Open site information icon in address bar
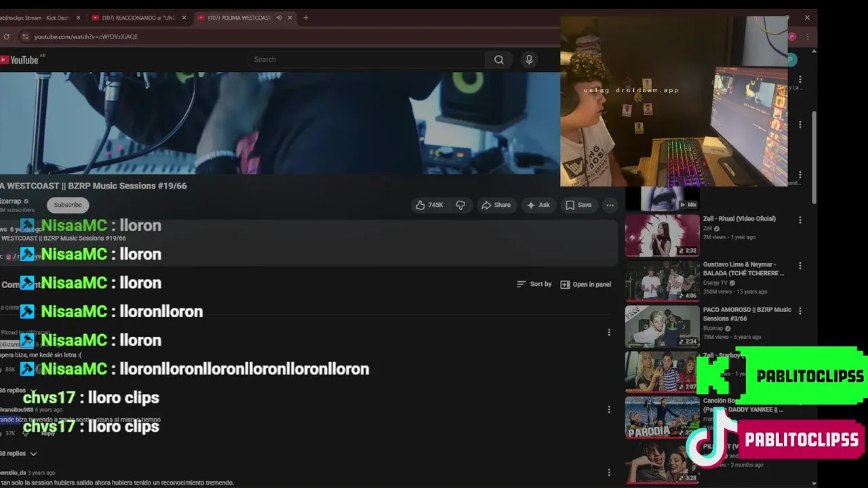This screenshot has height=488, width=868. point(26,37)
